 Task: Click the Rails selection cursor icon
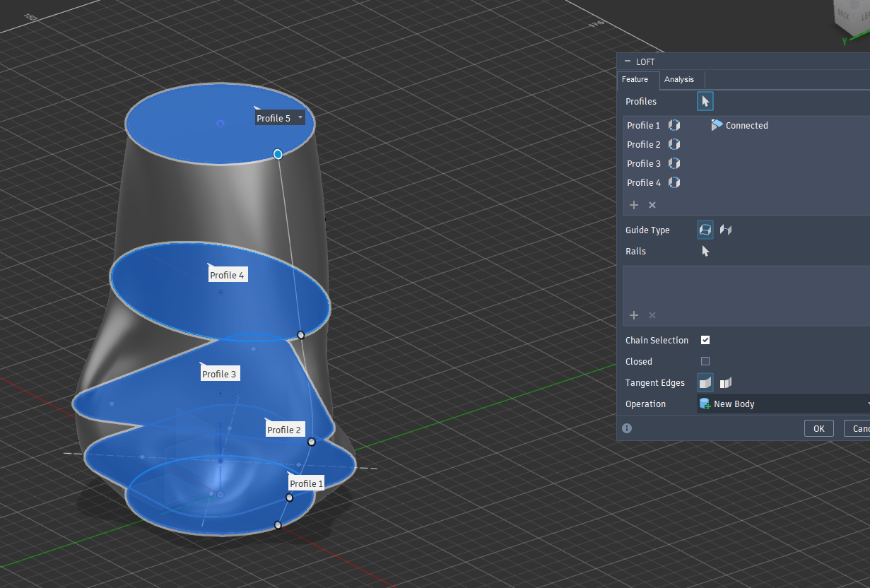click(x=705, y=251)
